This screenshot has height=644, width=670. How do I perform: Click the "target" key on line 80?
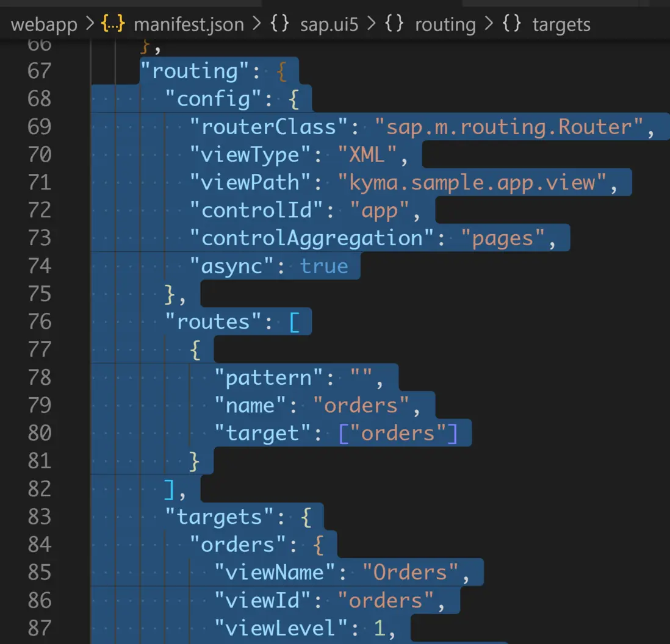[x=262, y=433]
